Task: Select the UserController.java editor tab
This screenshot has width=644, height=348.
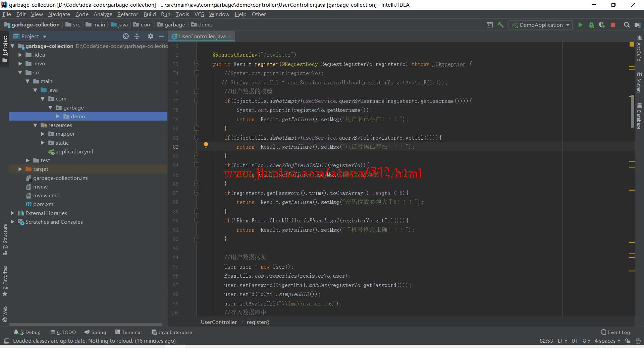Action: [202, 36]
